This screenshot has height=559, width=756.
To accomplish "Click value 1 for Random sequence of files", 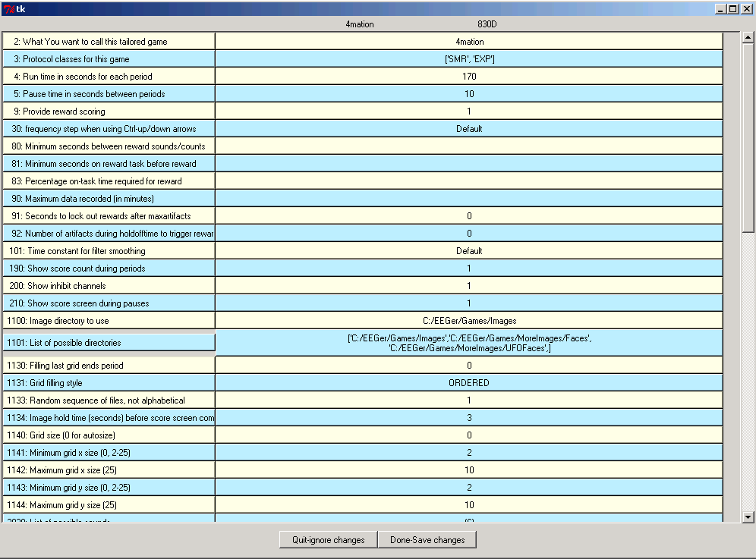I will click(469, 400).
